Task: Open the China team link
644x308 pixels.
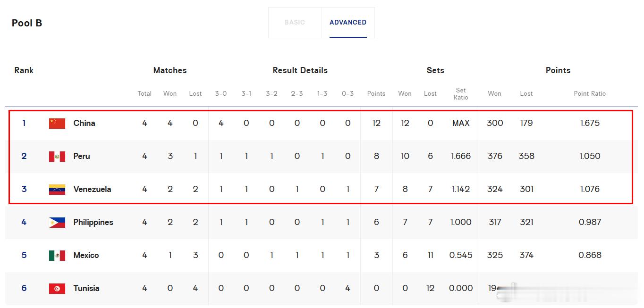Action: pos(85,123)
